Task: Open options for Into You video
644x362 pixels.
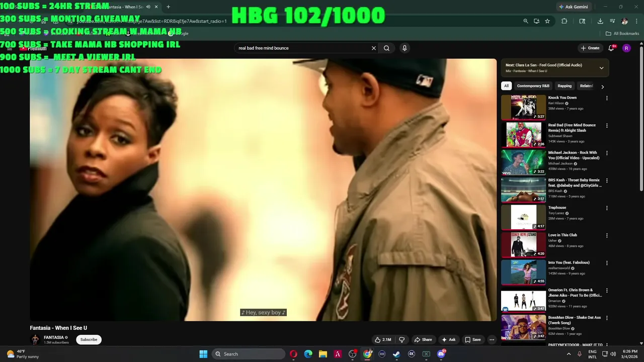Action: pyautogui.click(x=607, y=263)
